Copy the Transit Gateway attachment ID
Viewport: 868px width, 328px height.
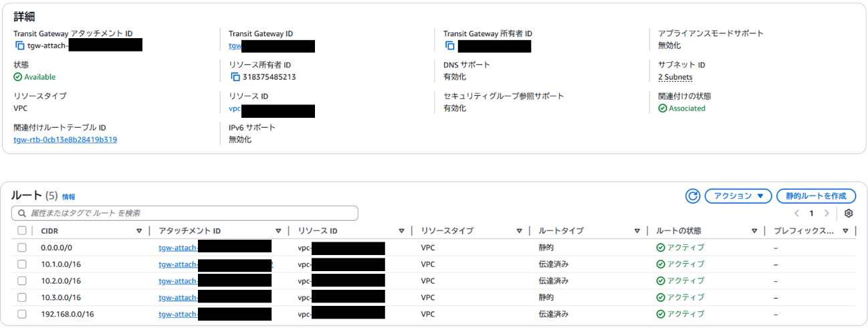pos(19,46)
